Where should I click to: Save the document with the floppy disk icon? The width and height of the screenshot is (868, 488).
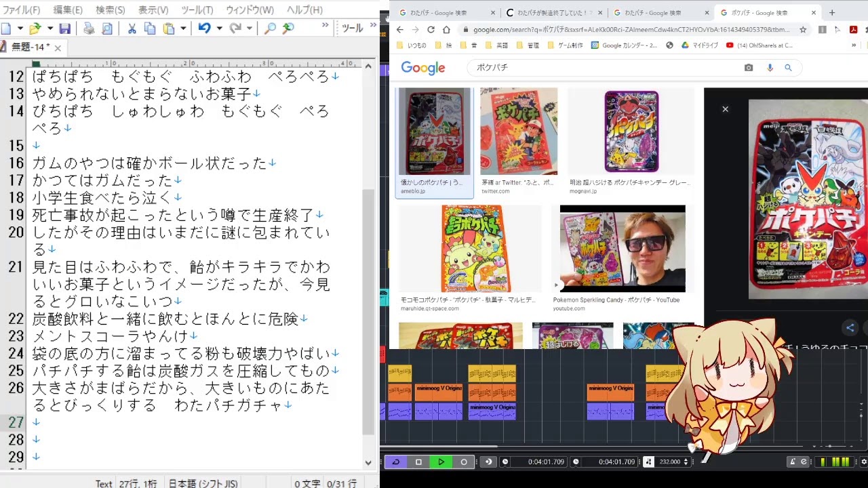pos(65,28)
